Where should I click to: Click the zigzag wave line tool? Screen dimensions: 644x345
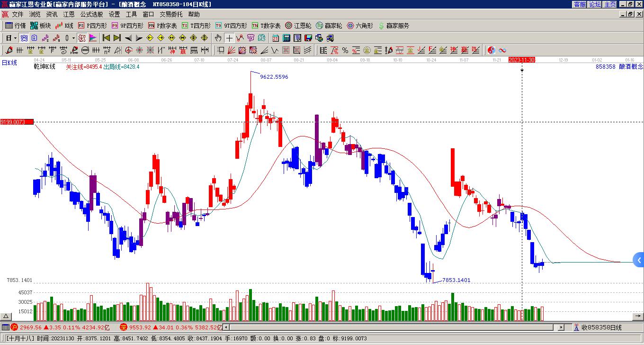pyautogui.click(x=275, y=50)
